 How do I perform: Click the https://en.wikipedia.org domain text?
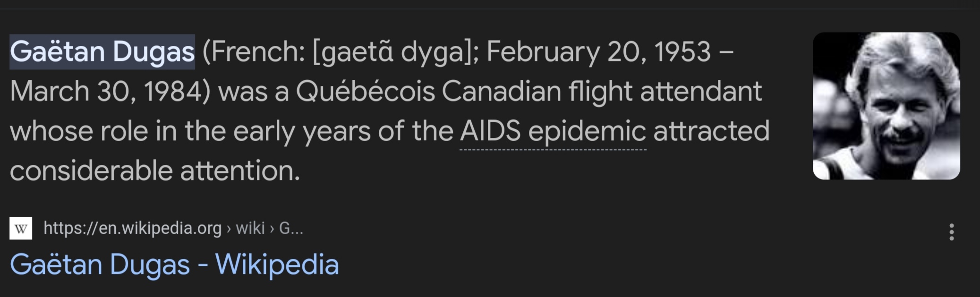(x=133, y=229)
